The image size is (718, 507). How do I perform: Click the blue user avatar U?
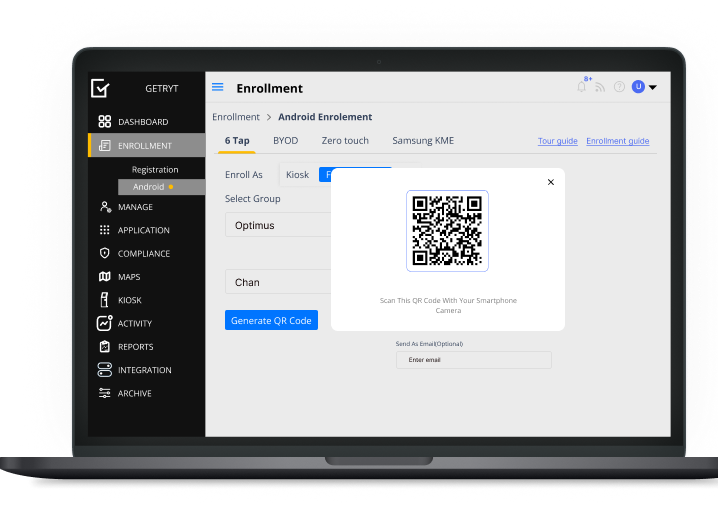[638, 87]
